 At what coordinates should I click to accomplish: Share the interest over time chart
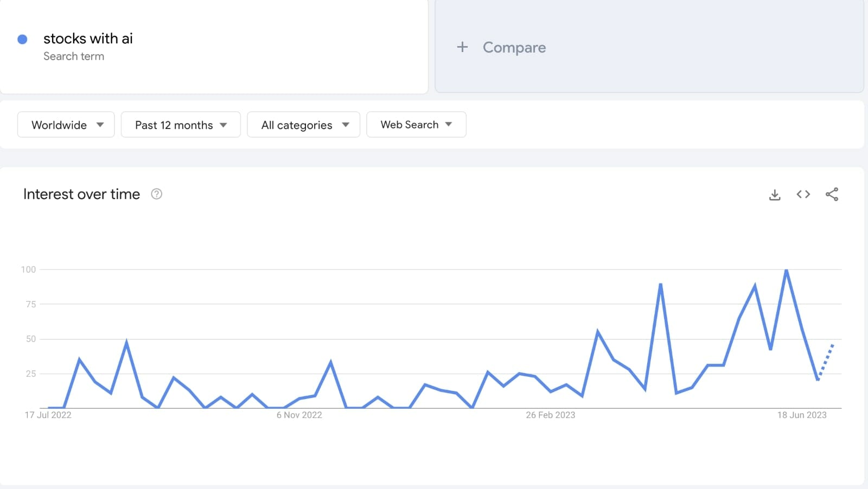(x=832, y=194)
